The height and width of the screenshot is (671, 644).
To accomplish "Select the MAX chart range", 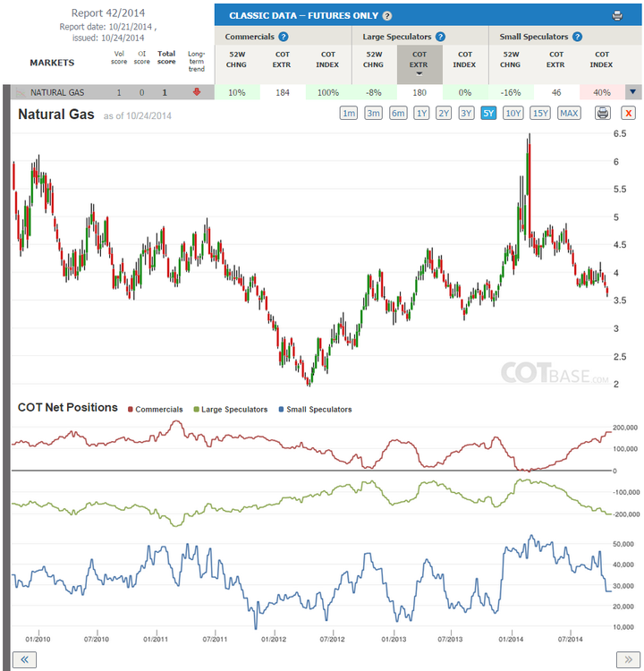I will coord(569,113).
